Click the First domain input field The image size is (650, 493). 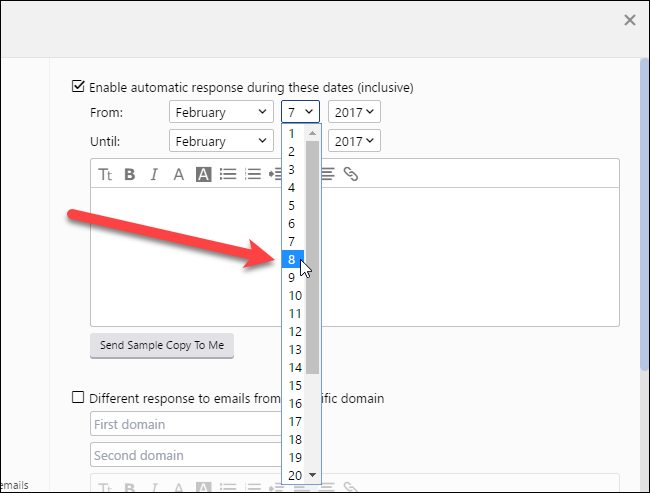coord(186,424)
